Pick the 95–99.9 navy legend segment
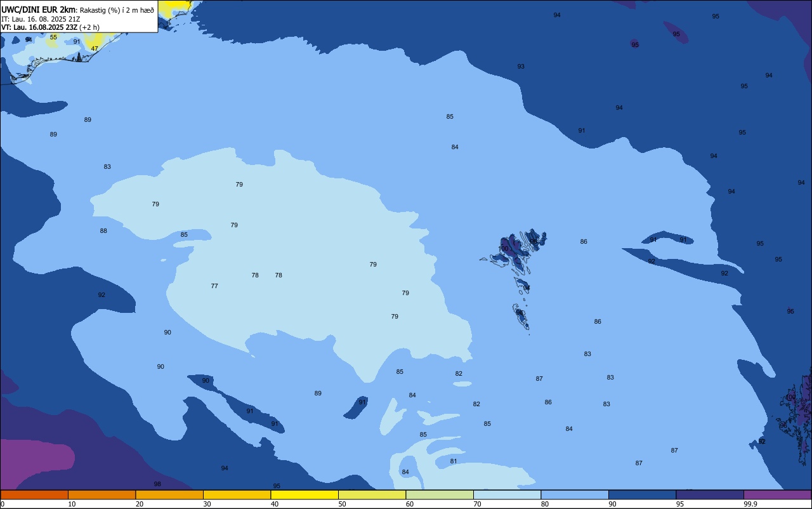812x509 pixels. coord(710,494)
